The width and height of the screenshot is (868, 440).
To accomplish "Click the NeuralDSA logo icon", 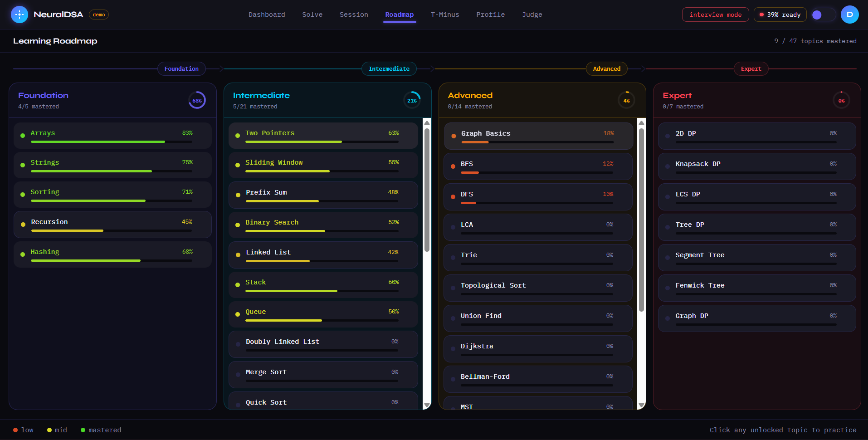I will click(20, 15).
